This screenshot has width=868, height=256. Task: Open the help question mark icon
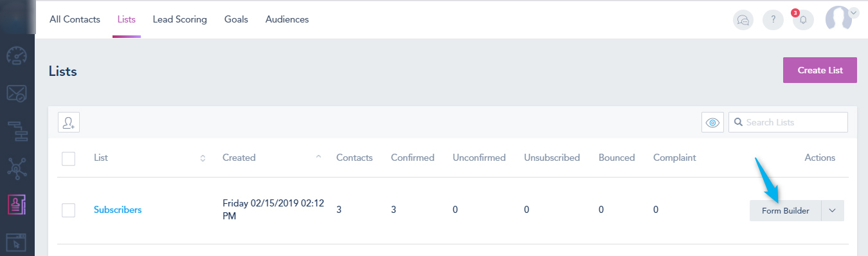pos(773,20)
